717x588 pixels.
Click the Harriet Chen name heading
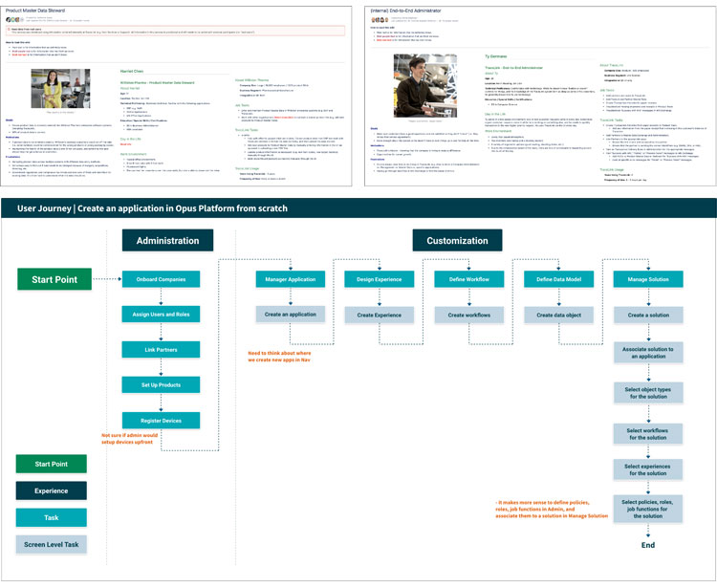(x=132, y=72)
